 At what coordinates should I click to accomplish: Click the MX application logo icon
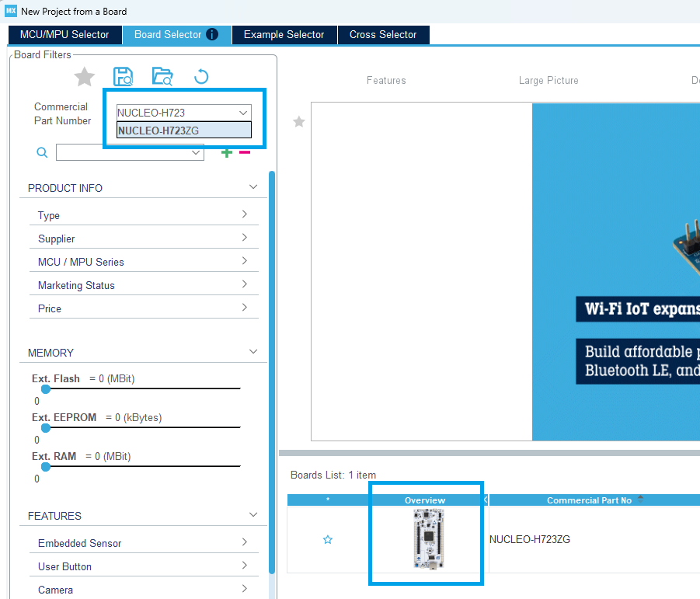click(11, 11)
